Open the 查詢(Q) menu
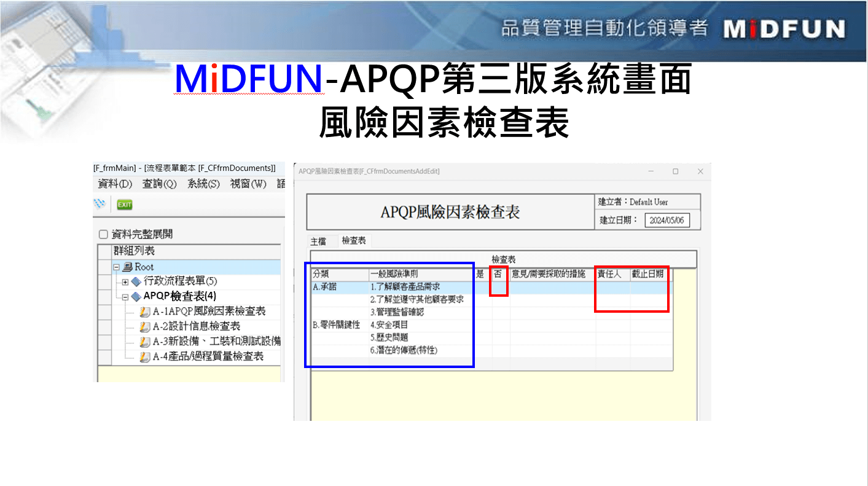The height and width of the screenshot is (486, 868). coord(159,184)
